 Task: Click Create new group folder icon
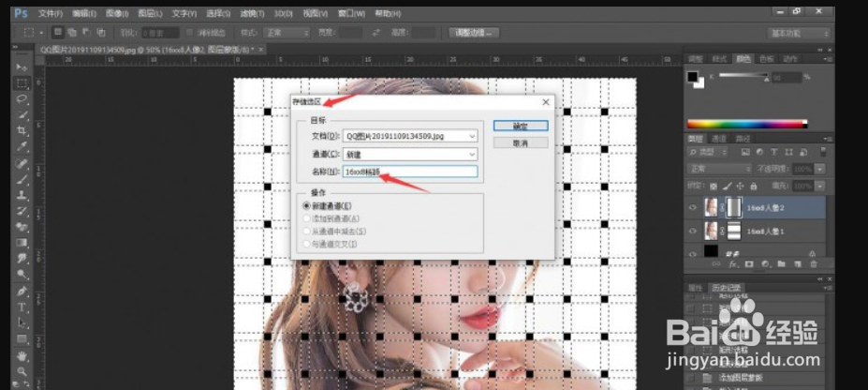click(x=781, y=264)
